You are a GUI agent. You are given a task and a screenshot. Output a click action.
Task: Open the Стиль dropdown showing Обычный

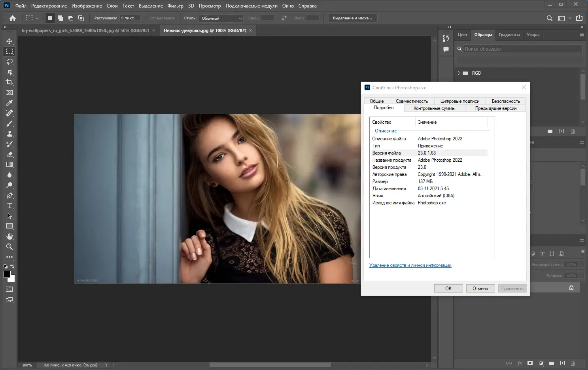pyautogui.click(x=221, y=18)
